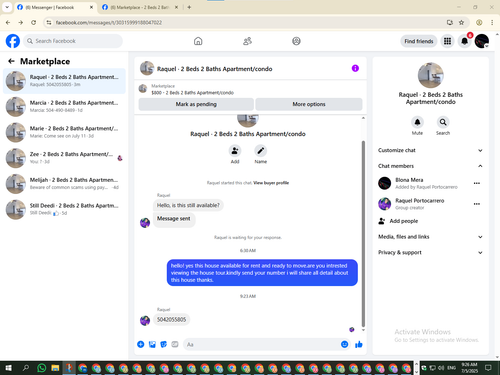
Task: Switch to the Marketplace browser tab
Action: tap(140, 7)
